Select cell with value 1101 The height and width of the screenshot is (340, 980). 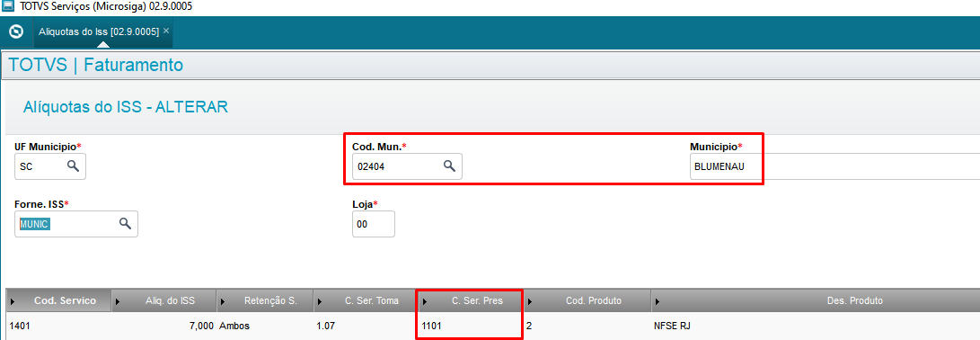point(472,327)
